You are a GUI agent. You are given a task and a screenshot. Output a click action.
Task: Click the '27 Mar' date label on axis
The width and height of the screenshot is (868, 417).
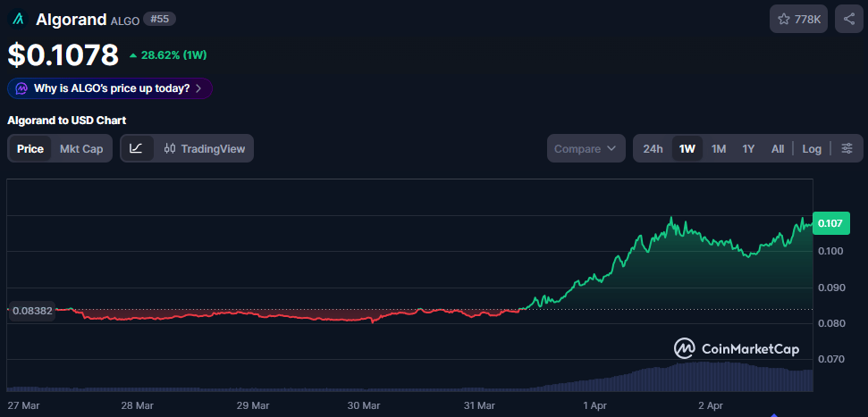pyautogui.click(x=22, y=405)
